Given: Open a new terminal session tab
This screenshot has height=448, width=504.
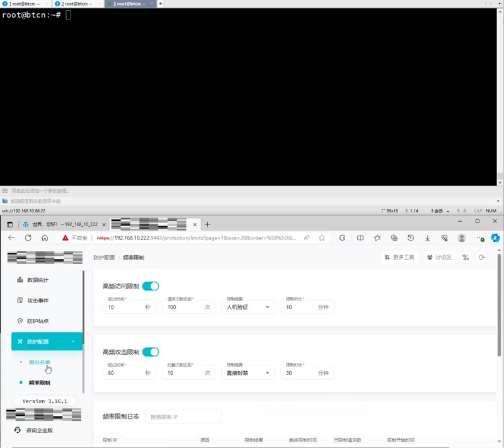Looking at the screenshot, I should point(161,4).
